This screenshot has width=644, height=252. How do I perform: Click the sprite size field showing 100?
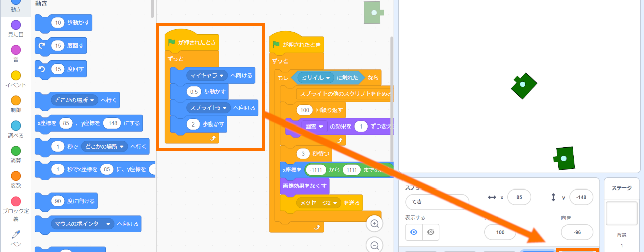500,232
